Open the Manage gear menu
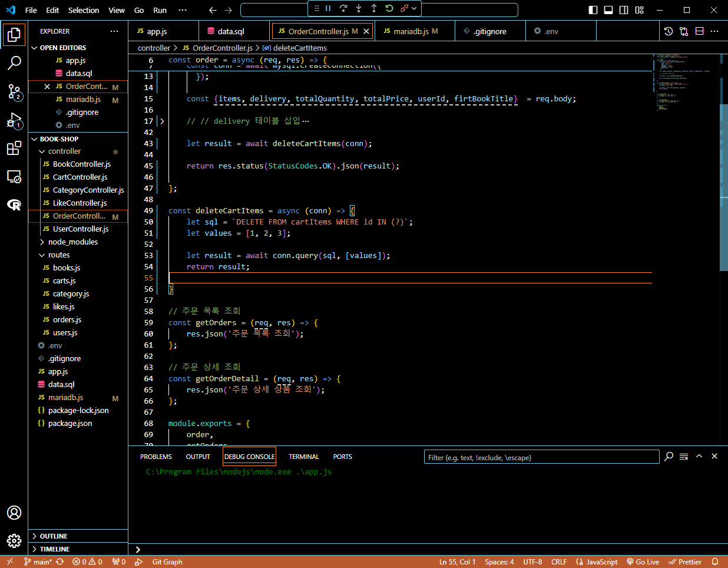Screen dimensions: 728x568 point(14,540)
